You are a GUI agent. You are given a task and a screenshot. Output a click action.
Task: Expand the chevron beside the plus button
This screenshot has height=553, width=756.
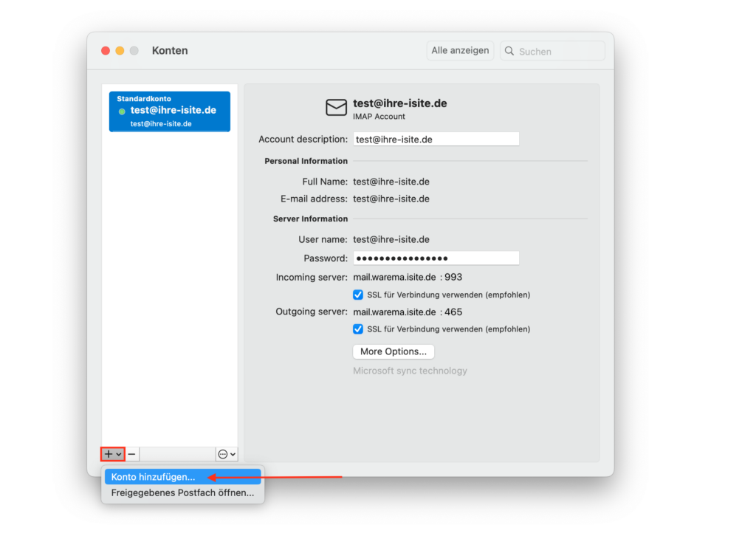pos(119,455)
